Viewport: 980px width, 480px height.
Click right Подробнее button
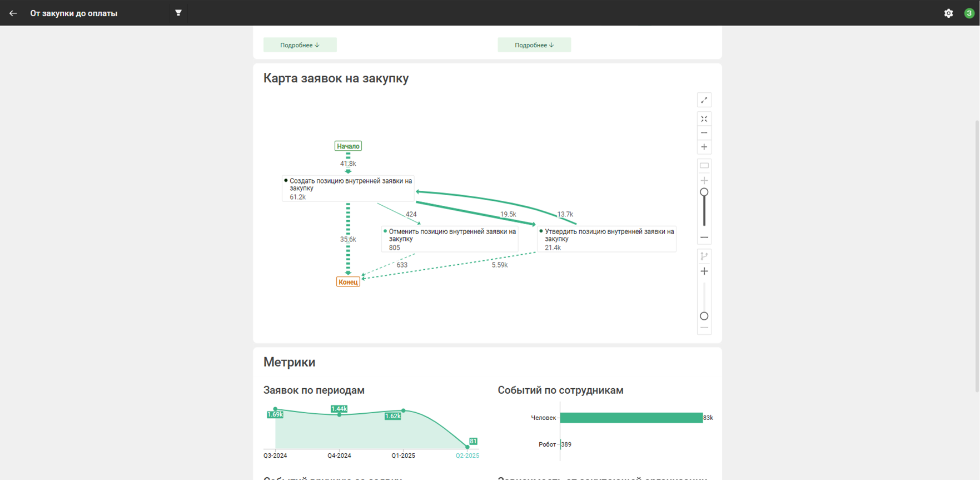tap(534, 45)
